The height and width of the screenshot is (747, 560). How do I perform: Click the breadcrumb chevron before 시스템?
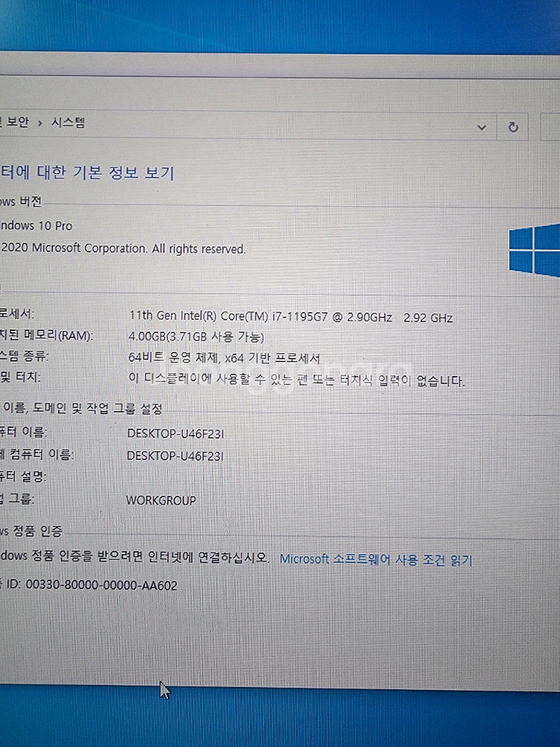click(x=40, y=123)
